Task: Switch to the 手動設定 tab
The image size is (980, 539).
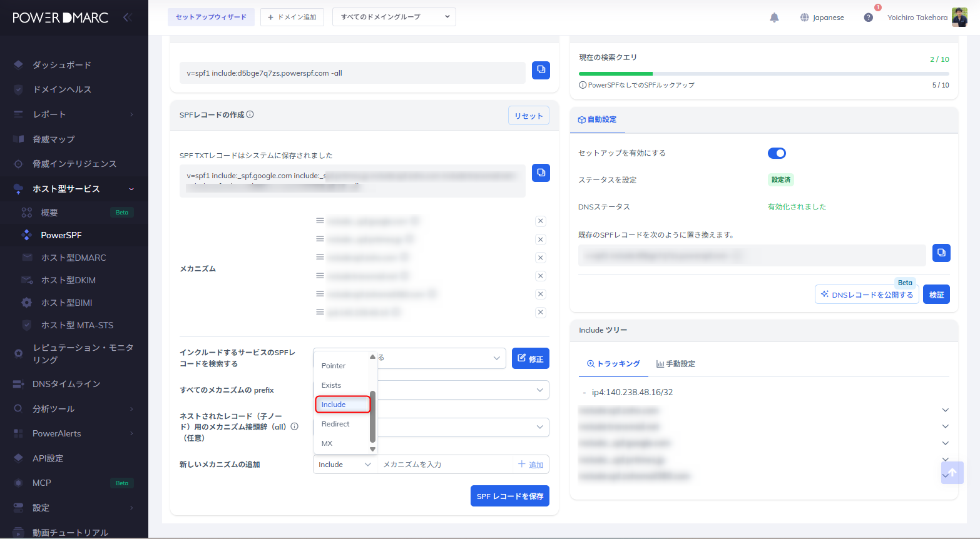Action: 675,364
